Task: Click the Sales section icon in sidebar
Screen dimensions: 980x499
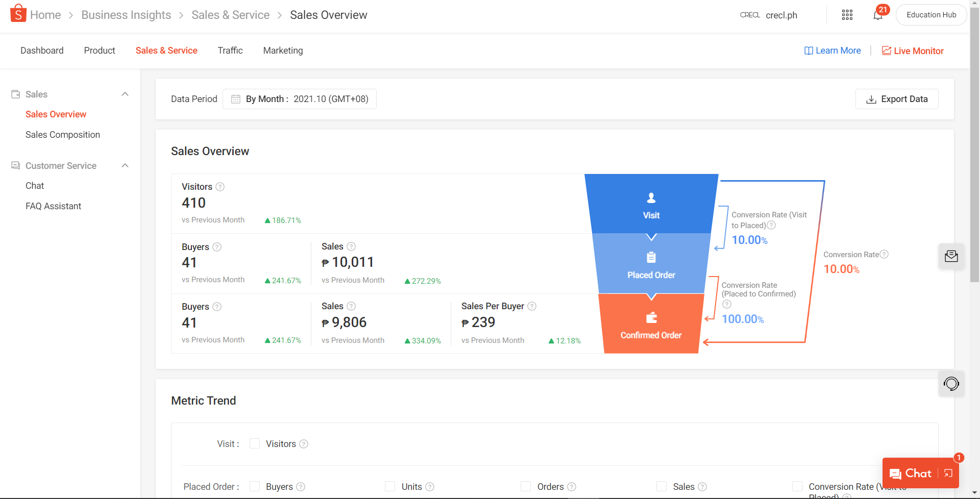Action: point(16,94)
